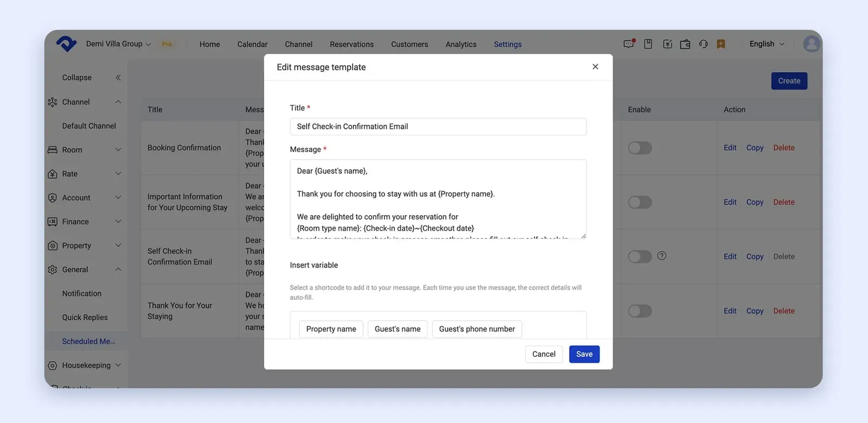Edit the Important Information template

[730, 202]
